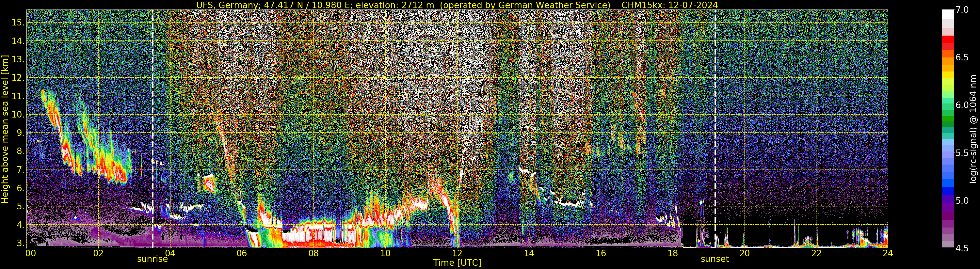Click the '18' time tick label
Image resolution: width=980 pixels, height=269 pixels.
click(672, 253)
